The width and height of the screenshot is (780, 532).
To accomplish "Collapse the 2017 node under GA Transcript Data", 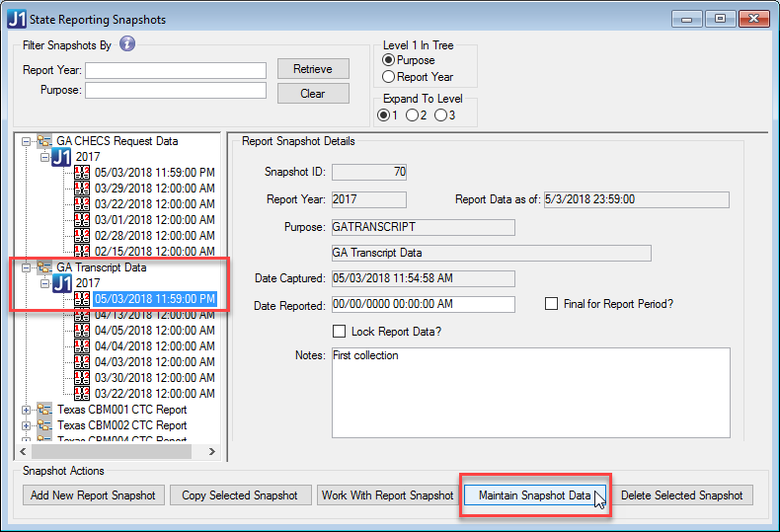I will click(43, 283).
